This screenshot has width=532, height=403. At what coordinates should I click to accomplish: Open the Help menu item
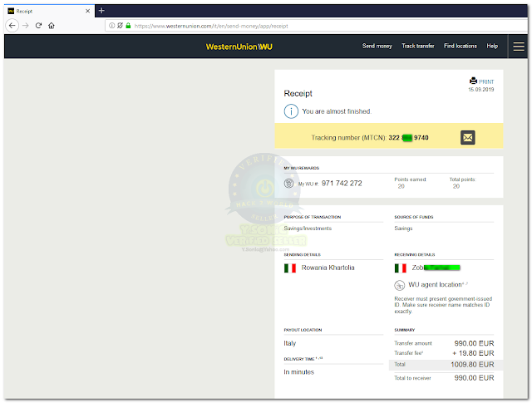492,46
